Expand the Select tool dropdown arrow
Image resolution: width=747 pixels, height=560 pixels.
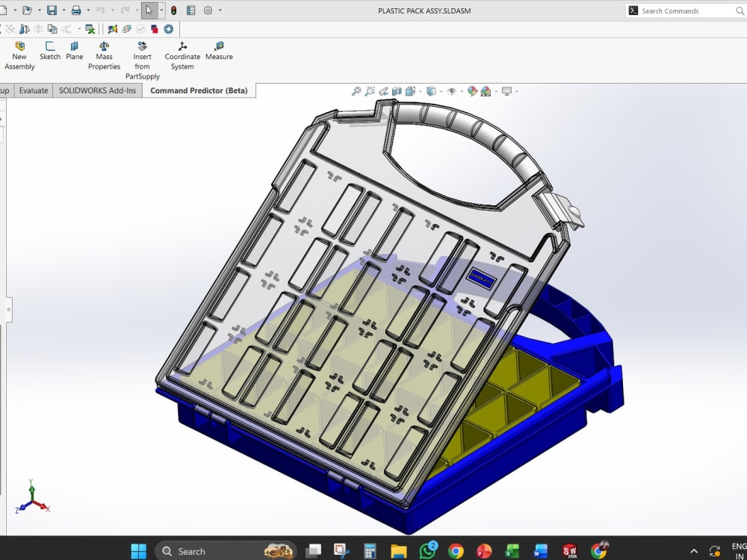pyautogui.click(x=161, y=10)
